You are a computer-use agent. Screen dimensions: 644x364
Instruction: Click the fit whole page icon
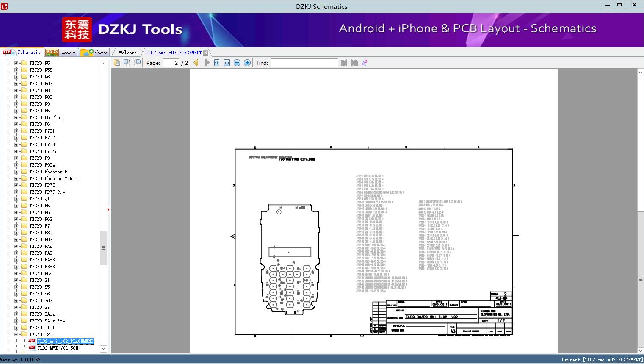point(227,63)
